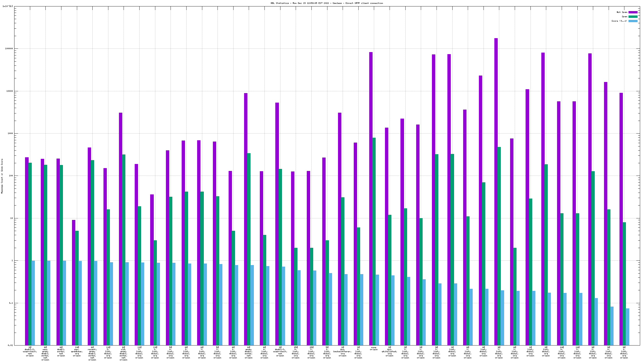Click the blue score bar for dnsbl-2.uceprotect.net
644x362 pixels.
tap(33, 303)
